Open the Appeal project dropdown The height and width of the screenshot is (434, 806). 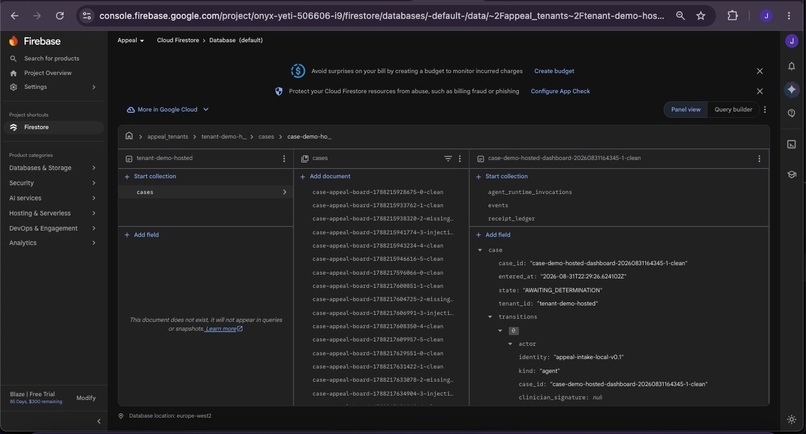pyautogui.click(x=131, y=40)
